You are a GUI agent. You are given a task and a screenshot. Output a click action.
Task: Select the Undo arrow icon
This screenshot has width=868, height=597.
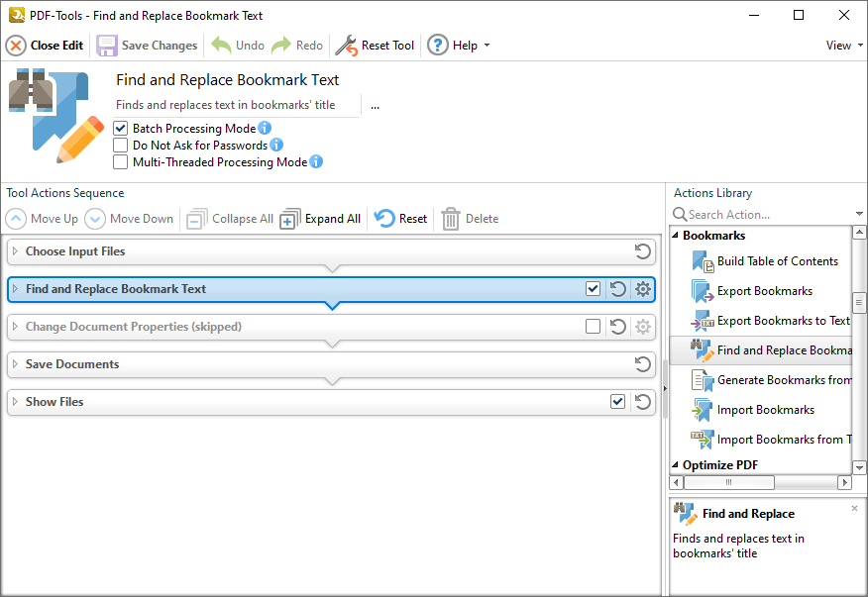(219, 45)
